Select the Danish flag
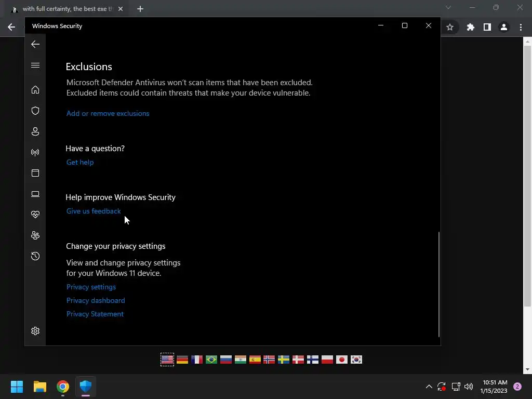 [x=298, y=360]
